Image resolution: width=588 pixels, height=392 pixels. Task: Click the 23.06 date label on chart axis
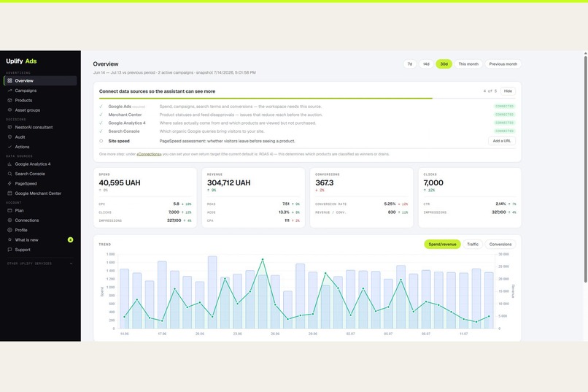(x=237, y=334)
